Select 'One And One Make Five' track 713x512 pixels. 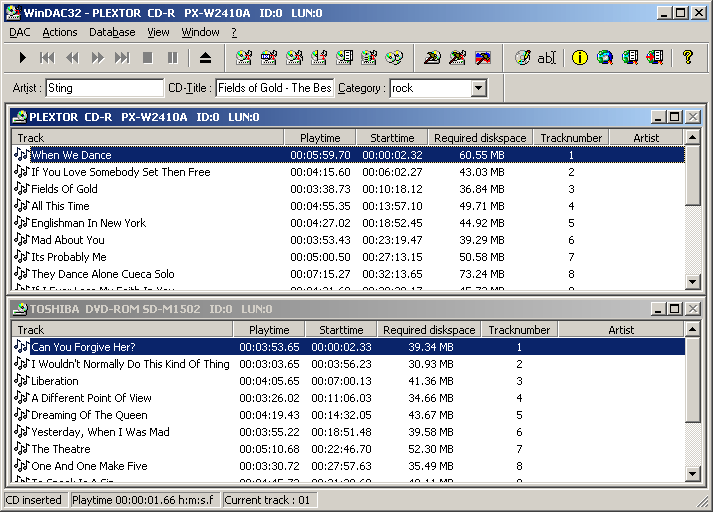pos(348,466)
